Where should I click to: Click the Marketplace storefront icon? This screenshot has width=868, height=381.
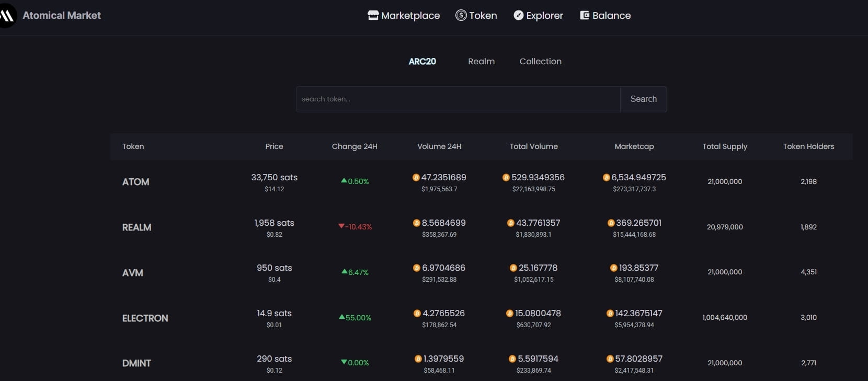pos(373,15)
